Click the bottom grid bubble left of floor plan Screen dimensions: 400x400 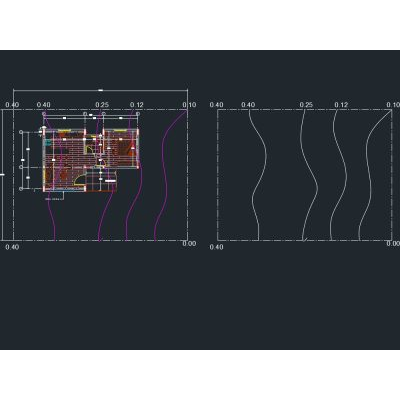click(21, 189)
